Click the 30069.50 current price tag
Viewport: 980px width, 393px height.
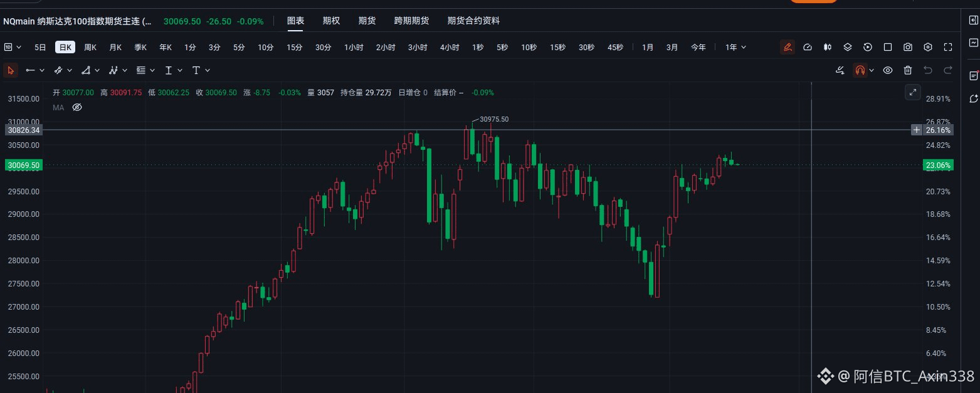23,165
